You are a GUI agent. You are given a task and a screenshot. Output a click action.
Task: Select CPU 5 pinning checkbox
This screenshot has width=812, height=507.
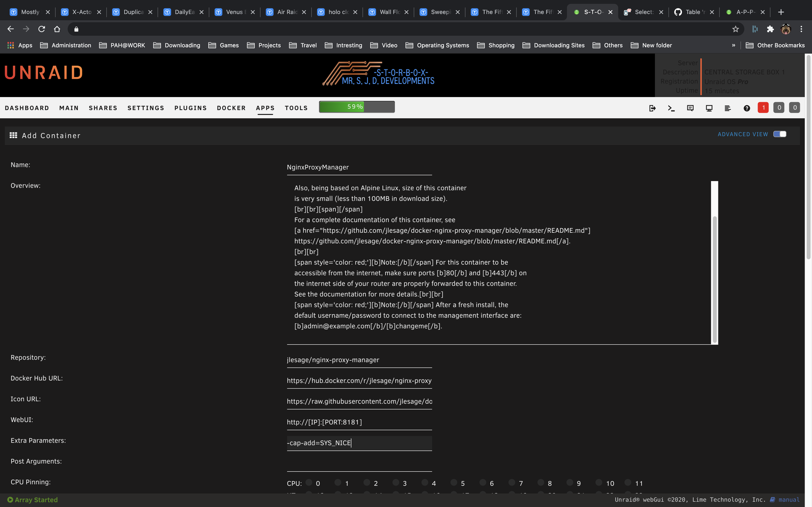454,483
